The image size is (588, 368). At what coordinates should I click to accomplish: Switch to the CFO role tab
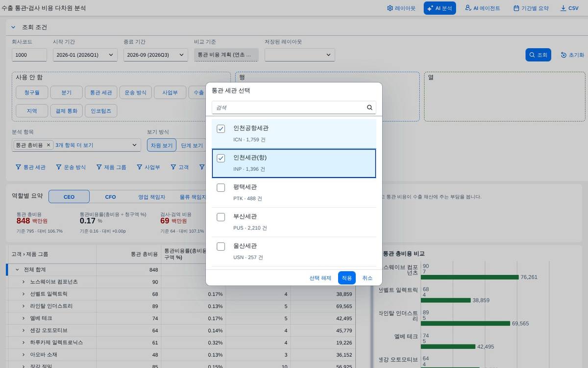111,197
